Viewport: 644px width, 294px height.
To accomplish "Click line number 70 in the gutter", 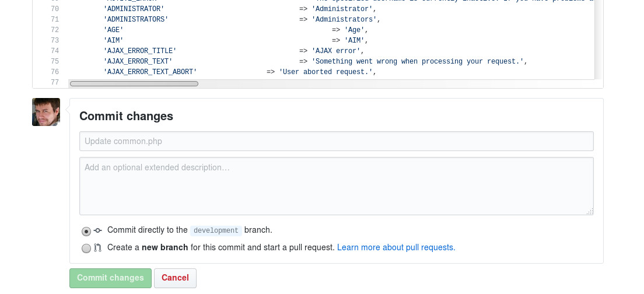I will click(55, 9).
